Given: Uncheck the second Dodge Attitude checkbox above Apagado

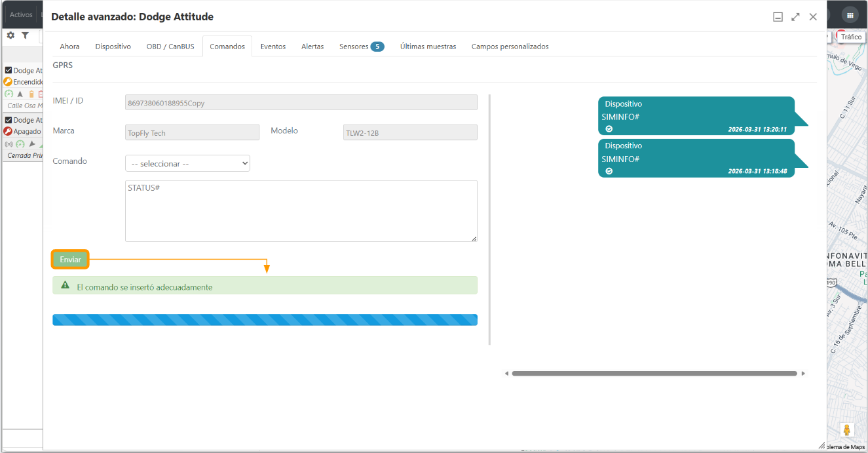Looking at the screenshot, I should 9,120.
